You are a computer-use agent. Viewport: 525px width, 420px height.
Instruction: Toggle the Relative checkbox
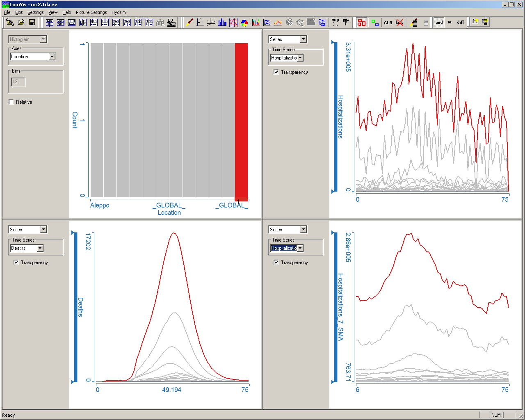[x=11, y=102]
